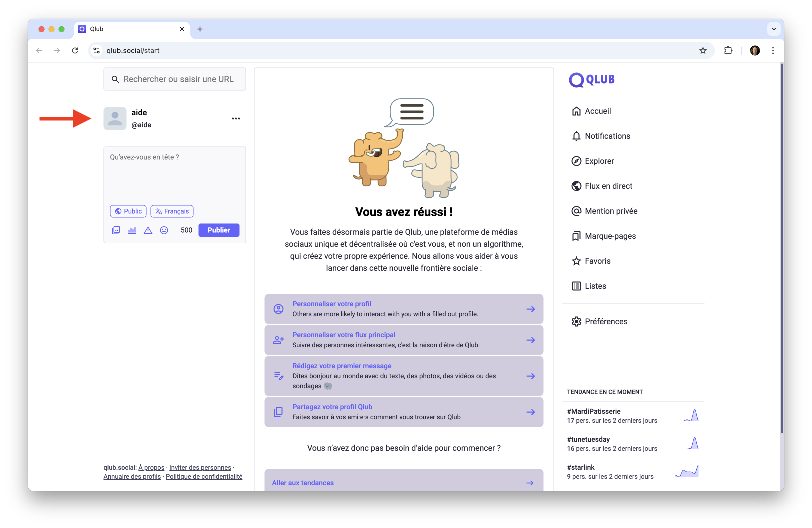The width and height of the screenshot is (812, 528).
Task: Open the À propos footer link
Action: tap(151, 467)
